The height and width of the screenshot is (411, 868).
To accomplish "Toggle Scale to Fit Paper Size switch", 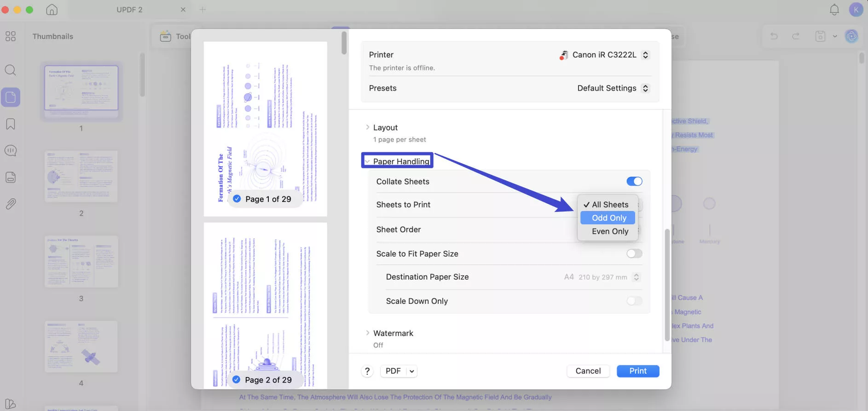I will pyautogui.click(x=634, y=254).
